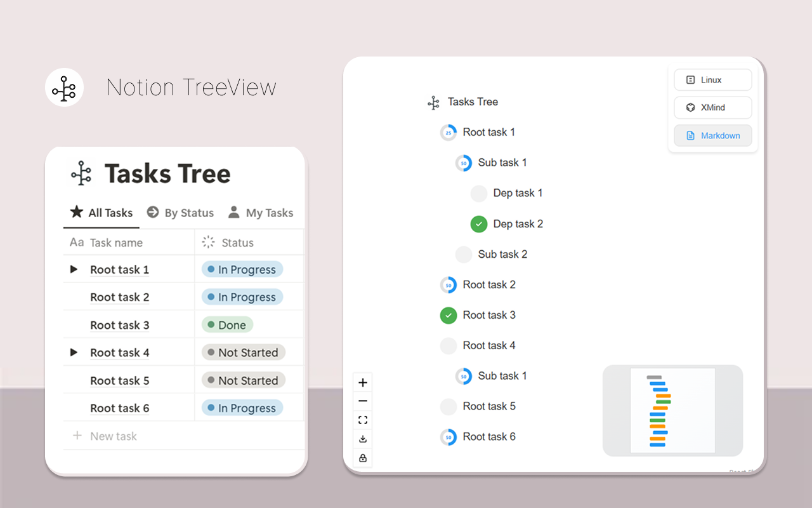Image resolution: width=812 pixels, height=508 pixels.
Task: Click the progress ring of Root task 6 node
Action: point(449,437)
